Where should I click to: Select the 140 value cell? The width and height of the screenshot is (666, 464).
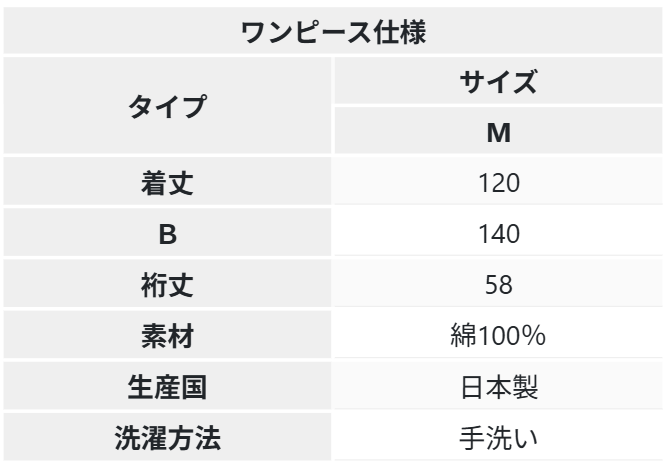tap(498, 234)
